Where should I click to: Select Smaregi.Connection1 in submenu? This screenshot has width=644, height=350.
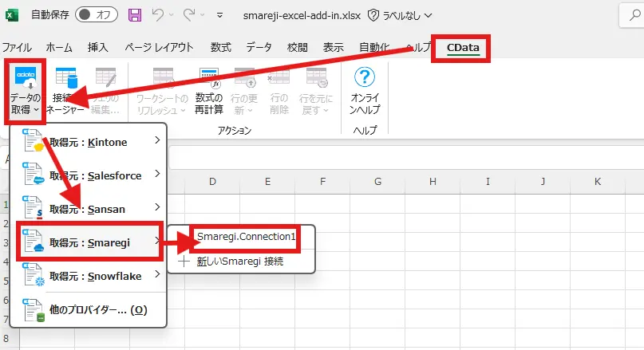click(246, 237)
